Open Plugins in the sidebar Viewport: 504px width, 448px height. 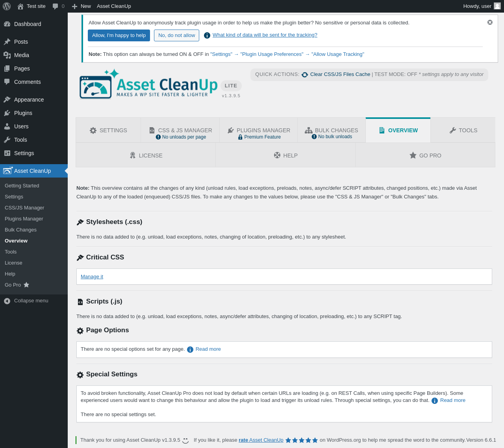click(x=34, y=113)
